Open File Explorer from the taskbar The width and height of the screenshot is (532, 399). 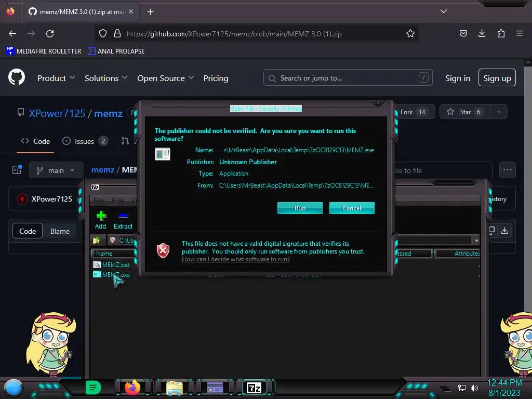pos(175,388)
